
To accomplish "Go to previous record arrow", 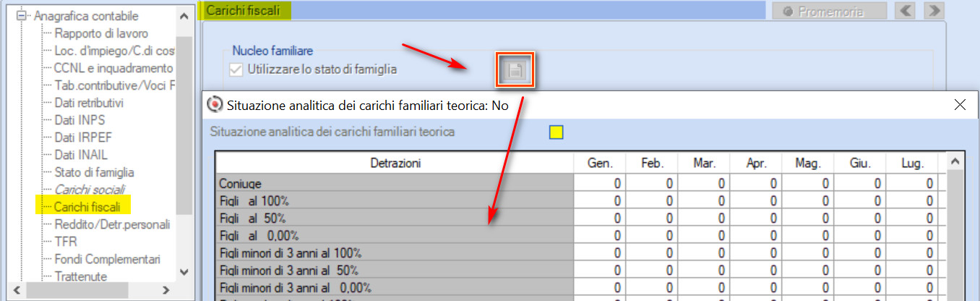I will click(x=906, y=11).
